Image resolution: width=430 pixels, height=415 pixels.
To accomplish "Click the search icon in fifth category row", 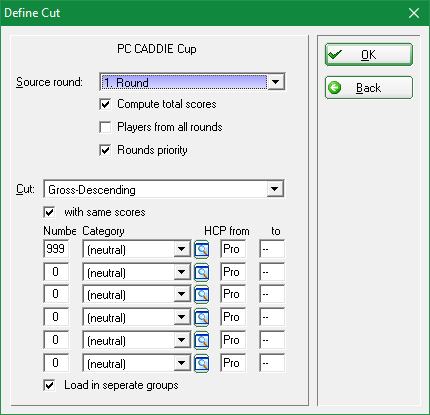I will click(x=202, y=340).
